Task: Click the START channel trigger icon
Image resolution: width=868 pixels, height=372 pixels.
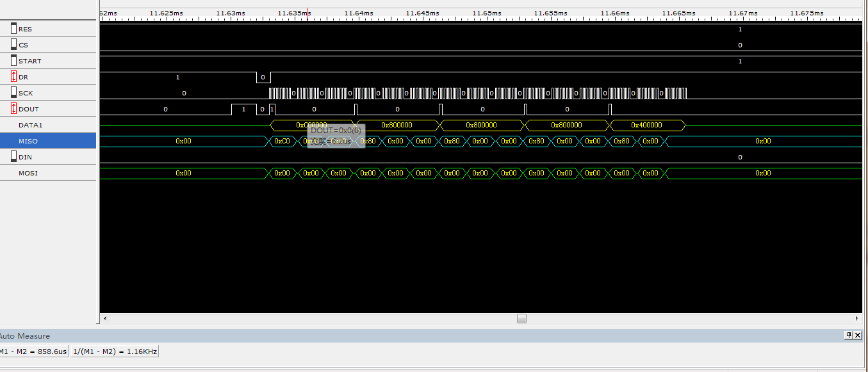Action: [13, 60]
